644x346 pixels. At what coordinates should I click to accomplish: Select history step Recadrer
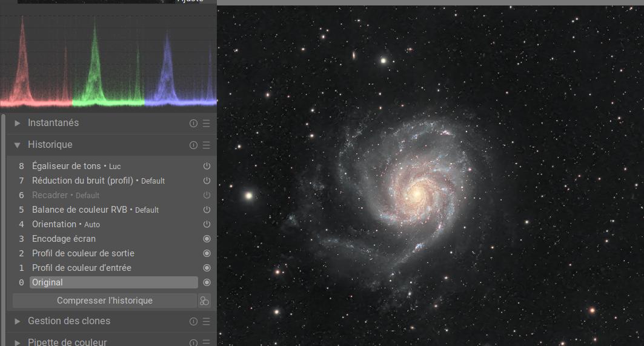(x=114, y=195)
